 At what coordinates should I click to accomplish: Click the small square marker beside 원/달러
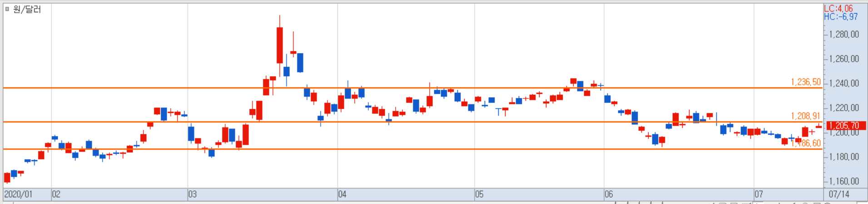click(x=7, y=9)
